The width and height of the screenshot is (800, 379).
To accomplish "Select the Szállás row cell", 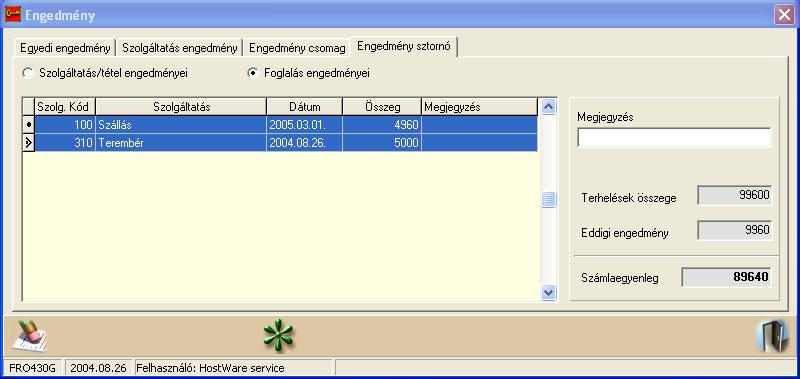I will [181, 125].
